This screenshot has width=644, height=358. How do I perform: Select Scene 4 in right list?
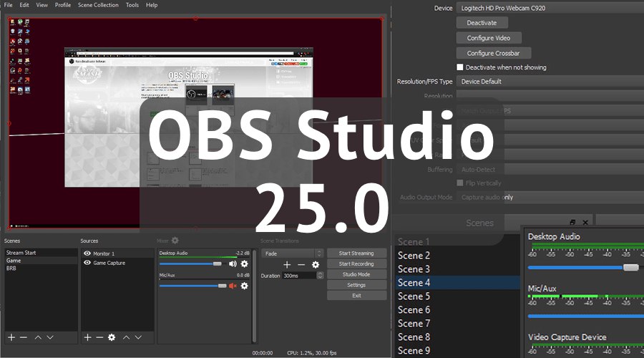point(457,282)
